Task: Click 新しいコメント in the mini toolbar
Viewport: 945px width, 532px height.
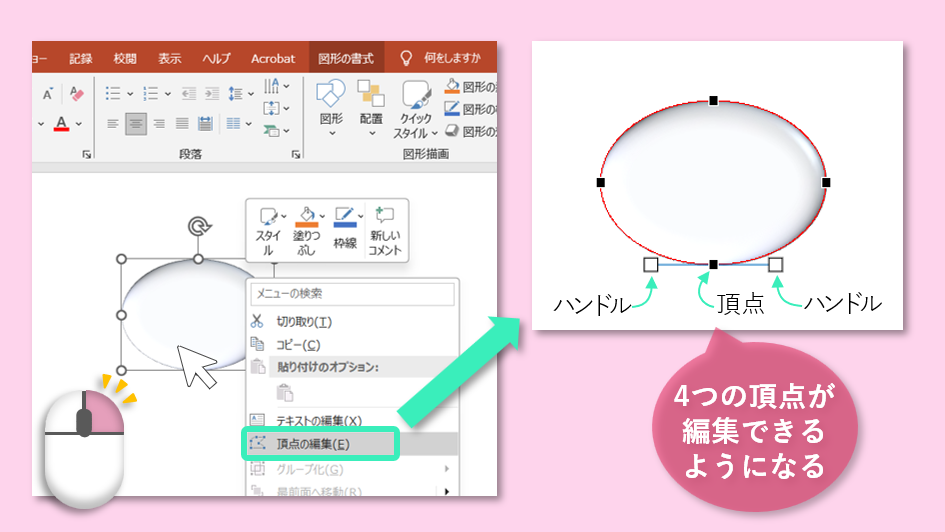Action: coord(384,230)
